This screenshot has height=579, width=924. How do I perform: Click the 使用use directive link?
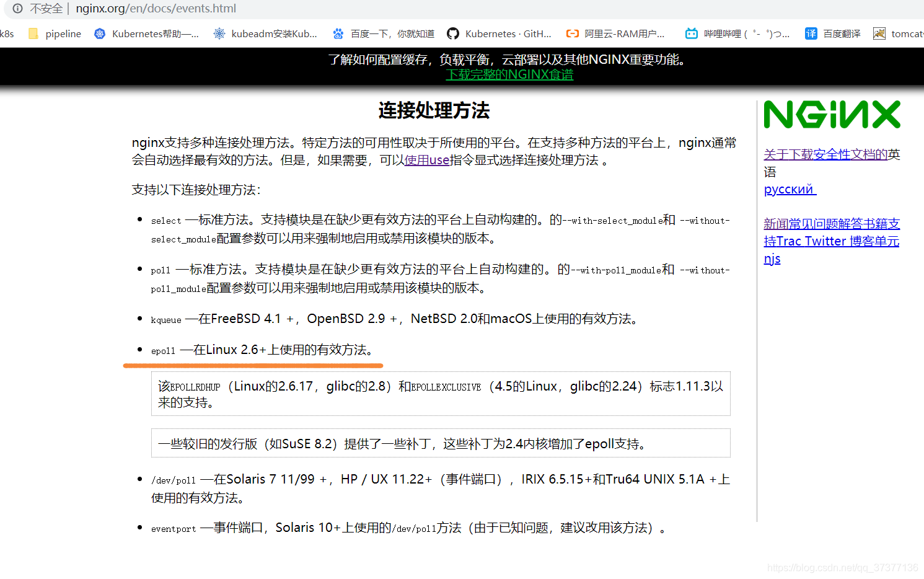click(427, 160)
